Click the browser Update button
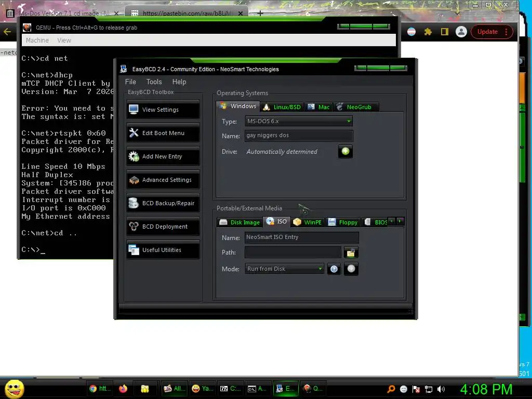 click(x=491, y=32)
